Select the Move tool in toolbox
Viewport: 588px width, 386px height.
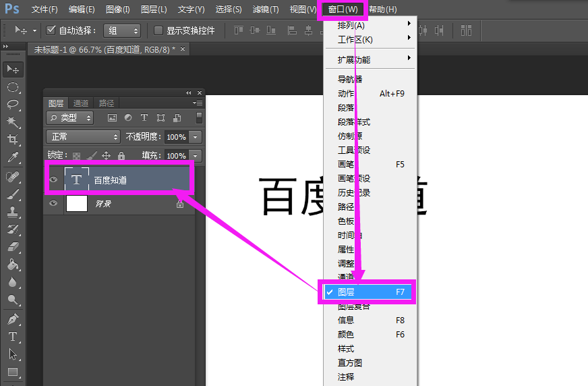(x=13, y=70)
